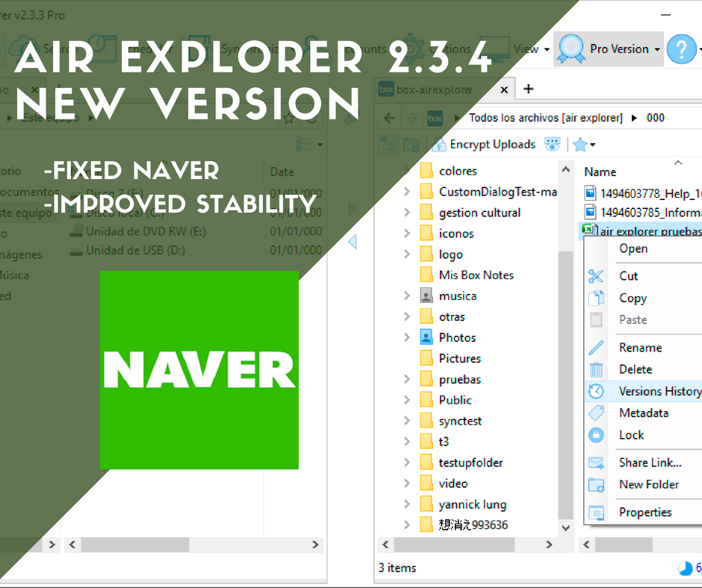
Task: Choose Metadata in the context menu
Action: coord(644,413)
